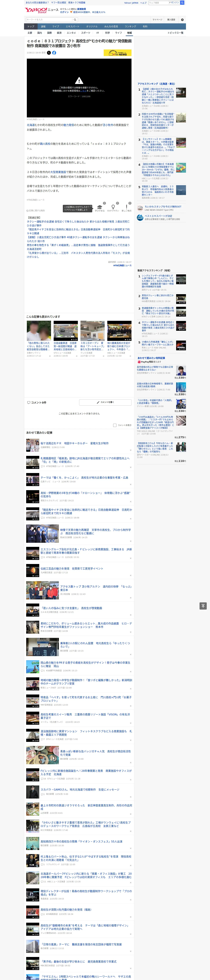Share article on X (Twitter) icon
The image size is (210, 980).
click(49, 53)
